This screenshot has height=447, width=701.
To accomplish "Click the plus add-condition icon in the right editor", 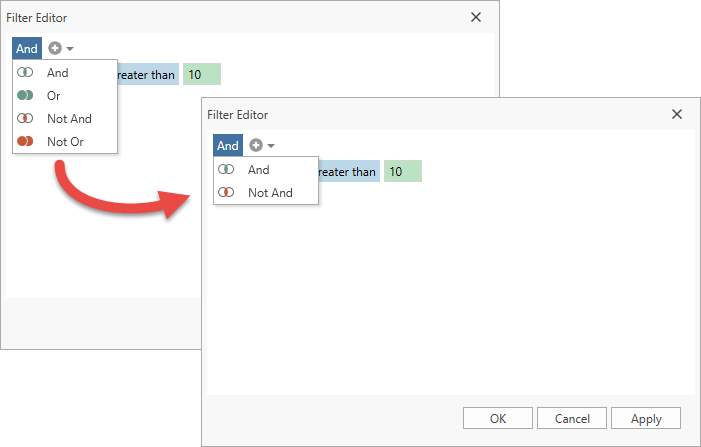I will pos(256,145).
